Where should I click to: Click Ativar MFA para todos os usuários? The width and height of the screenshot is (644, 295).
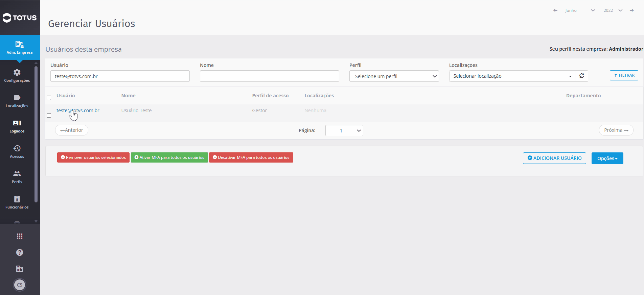tap(169, 157)
